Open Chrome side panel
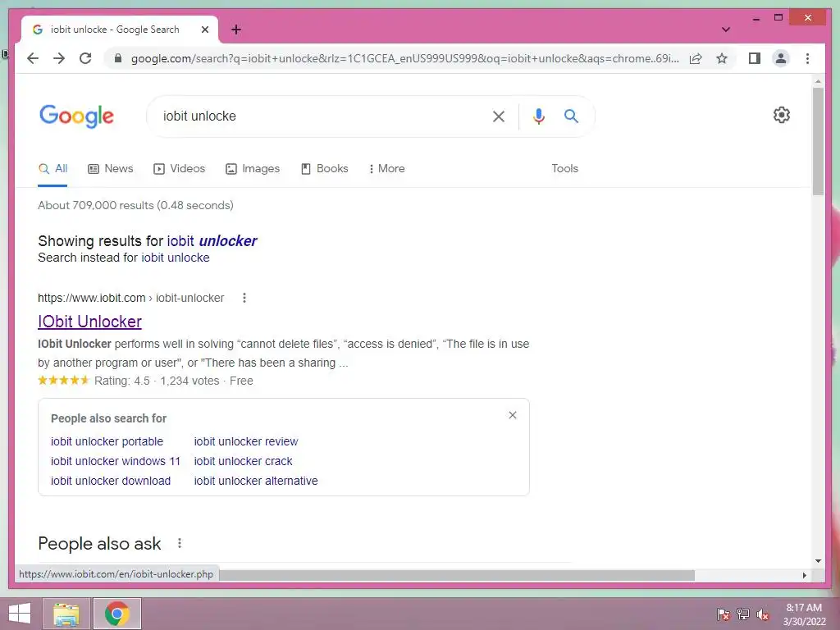This screenshot has height=630, width=840. [x=755, y=58]
